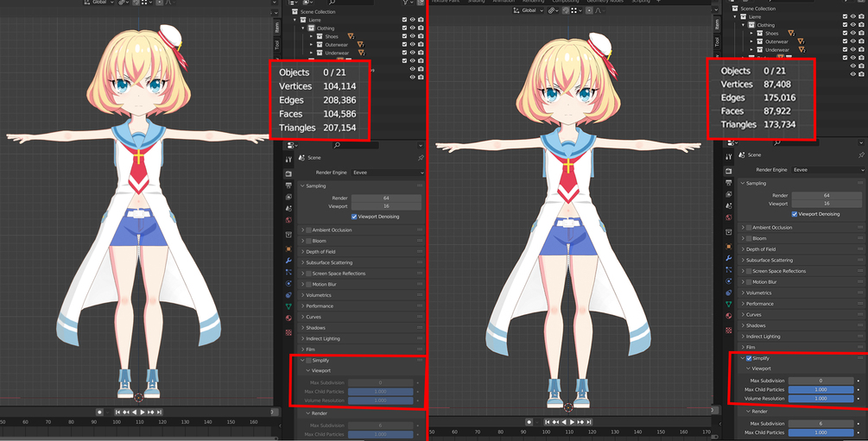Collapse Sampling panel in left Blender window

(303, 186)
